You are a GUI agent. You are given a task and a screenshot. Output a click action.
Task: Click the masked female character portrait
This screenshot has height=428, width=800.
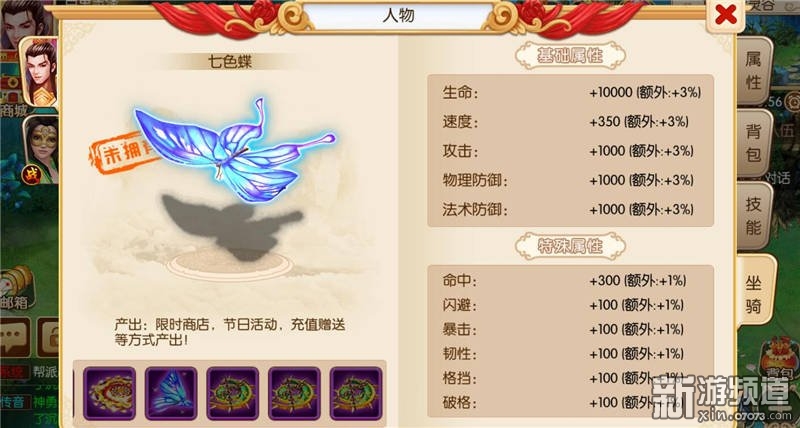[41, 149]
